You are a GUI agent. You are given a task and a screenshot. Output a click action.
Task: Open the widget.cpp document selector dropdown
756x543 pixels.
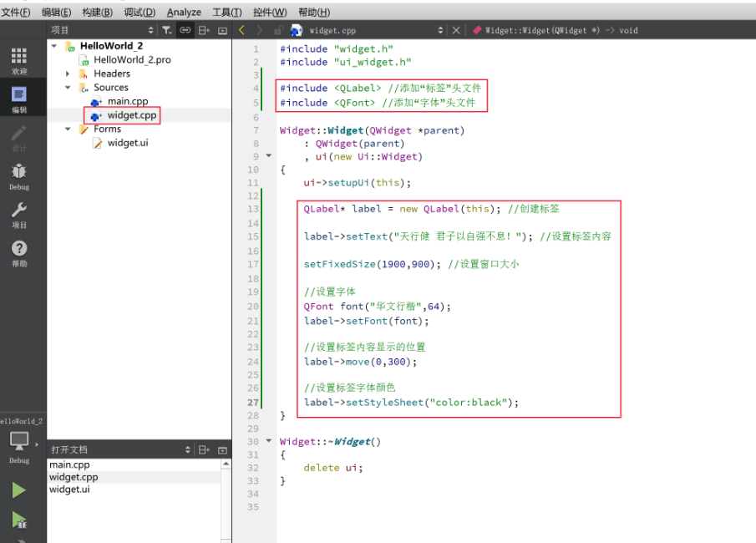tap(440, 30)
